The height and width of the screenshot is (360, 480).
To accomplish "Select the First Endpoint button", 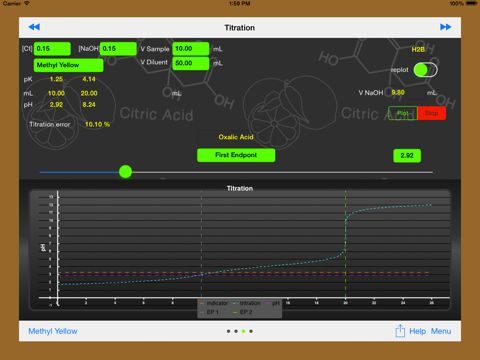I will click(236, 155).
